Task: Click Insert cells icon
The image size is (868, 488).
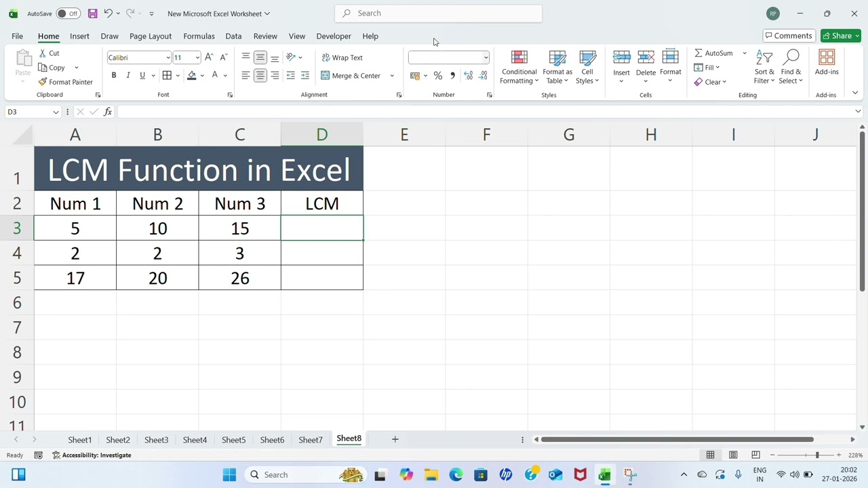Action: click(621, 58)
